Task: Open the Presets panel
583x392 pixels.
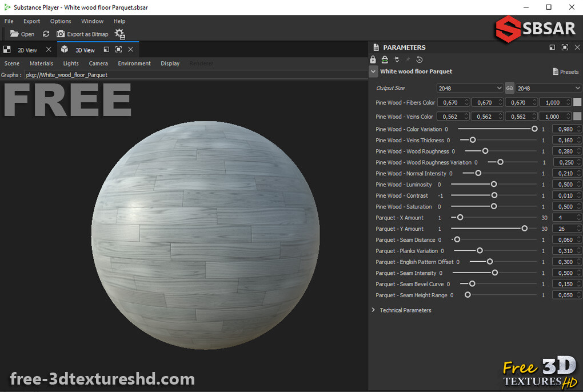Action: click(566, 71)
